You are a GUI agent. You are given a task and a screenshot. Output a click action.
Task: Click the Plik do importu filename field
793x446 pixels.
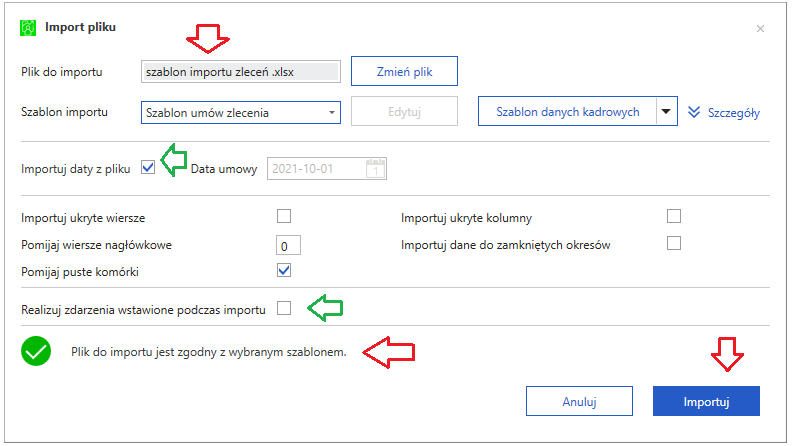pos(241,72)
